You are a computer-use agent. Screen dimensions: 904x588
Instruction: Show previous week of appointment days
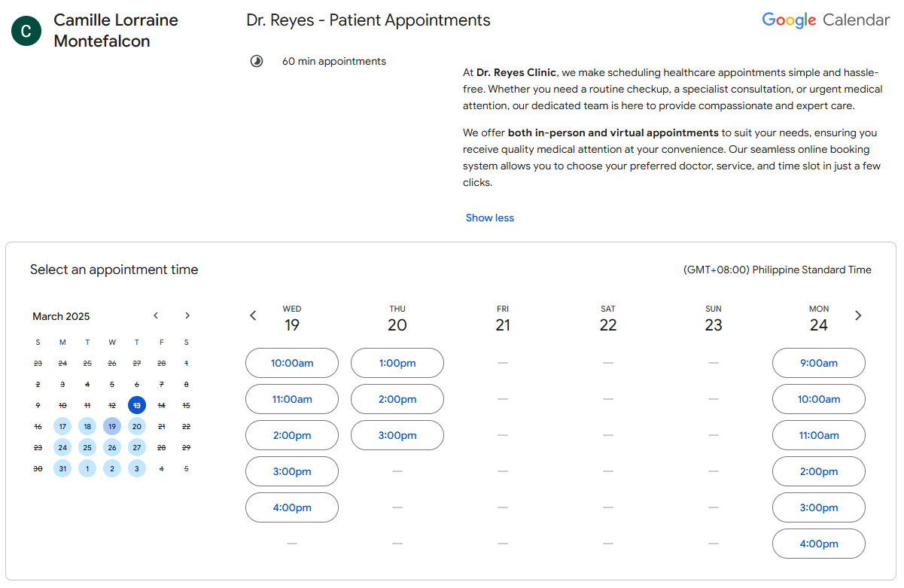(253, 315)
